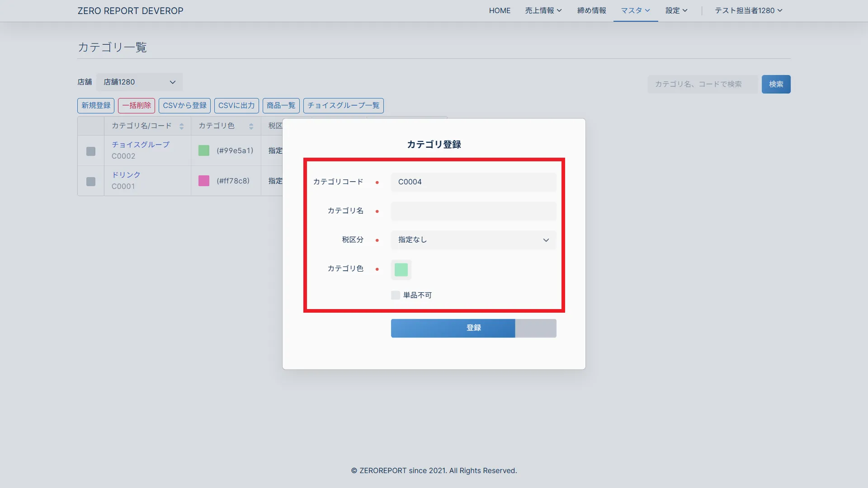
Task: Open the チョイスグループ category link
Action: 141,145
